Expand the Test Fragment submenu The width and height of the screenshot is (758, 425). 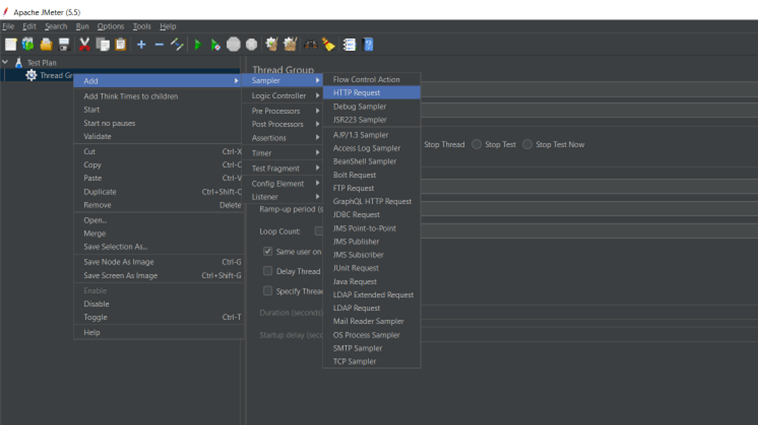click(x=282, y=168)
